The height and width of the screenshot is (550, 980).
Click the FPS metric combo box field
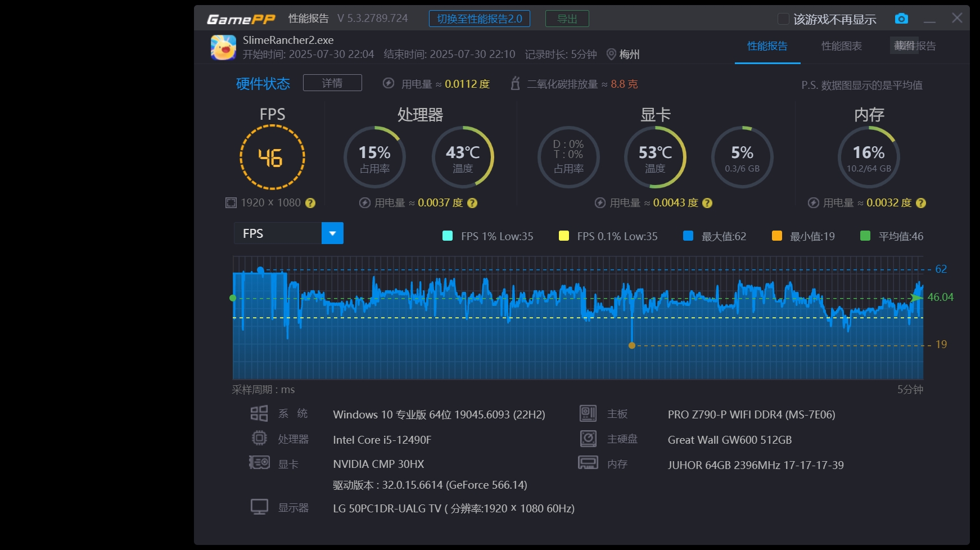[x=288, y=233]
